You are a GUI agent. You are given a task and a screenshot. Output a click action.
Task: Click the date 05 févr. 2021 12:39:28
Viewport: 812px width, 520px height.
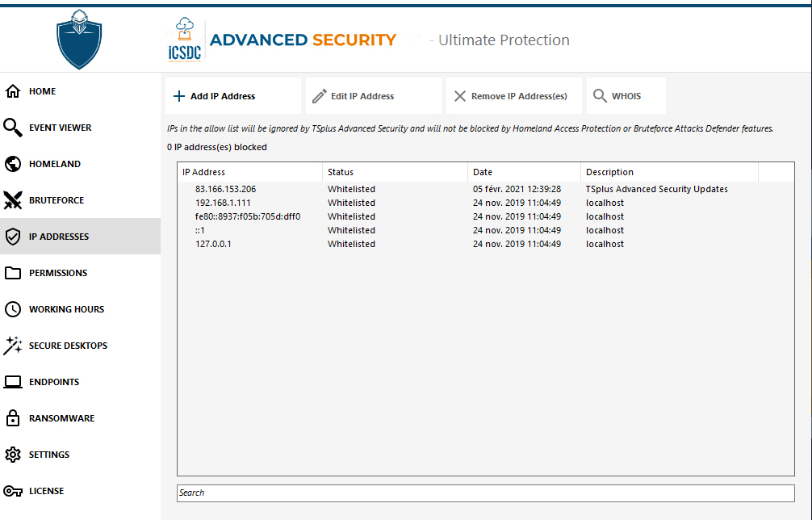[x=517, y=189]
